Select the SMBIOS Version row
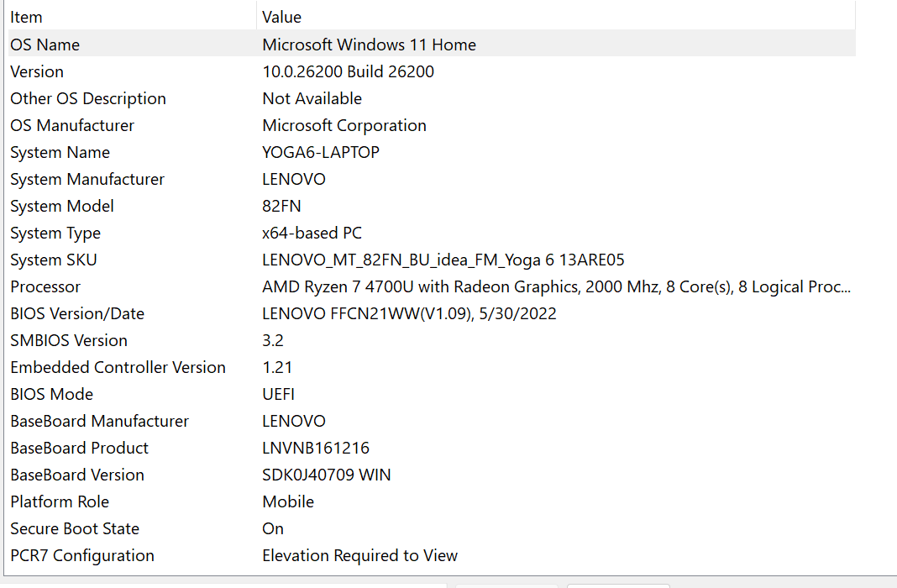This screenshot has width=897, height=588. coord(69,340)
